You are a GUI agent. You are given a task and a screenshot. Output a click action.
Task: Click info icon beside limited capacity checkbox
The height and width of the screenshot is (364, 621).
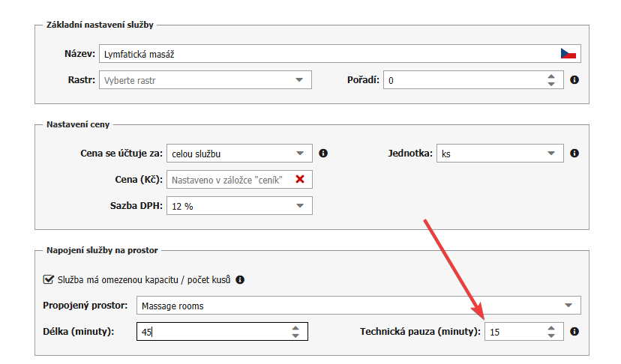pyautogui.click(x=240, y=280)
